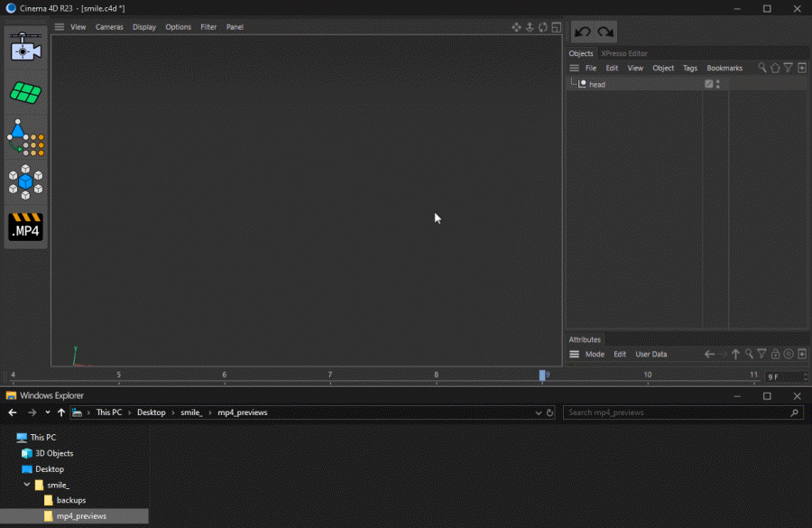Image resolution: width=812 pixels, height=528 pixels.
Task: Click Desktop in the breadcrumb path
Action: (x=152, y=412)
